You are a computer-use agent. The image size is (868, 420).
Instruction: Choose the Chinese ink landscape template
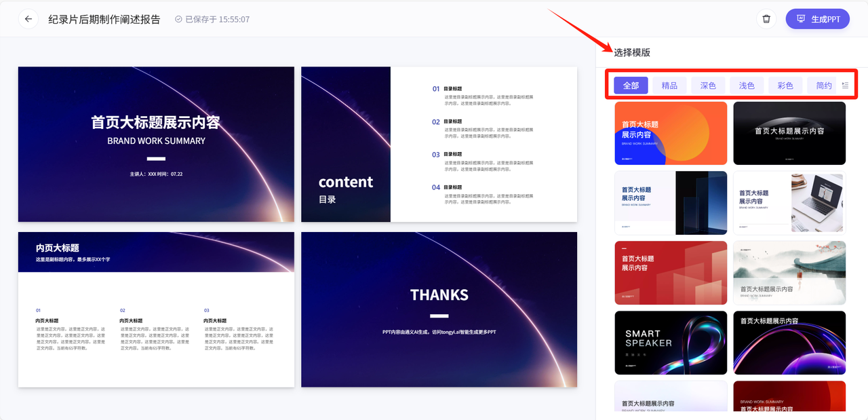789,273
